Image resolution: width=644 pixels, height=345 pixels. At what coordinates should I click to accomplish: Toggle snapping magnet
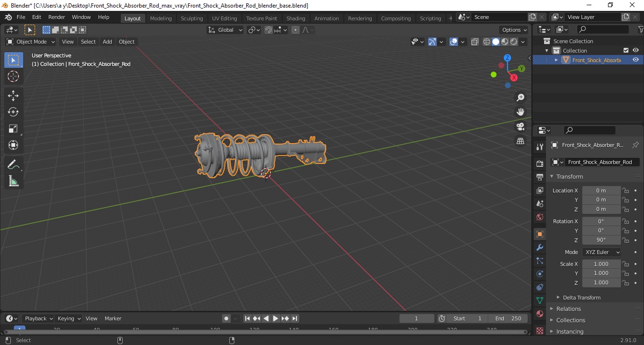pos(268,30)
